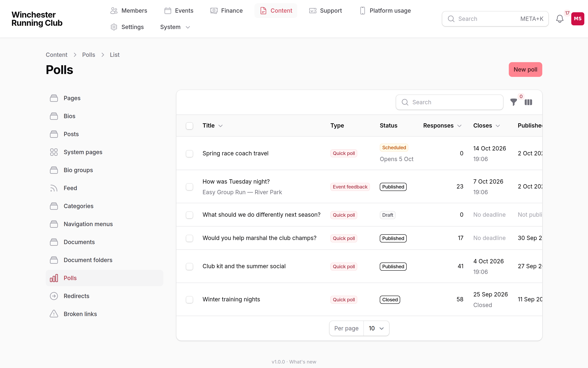The width and height of the screenshot is (588, 368).
Task: Select the Spring race coach travel row checkbox
Action: 189,154
